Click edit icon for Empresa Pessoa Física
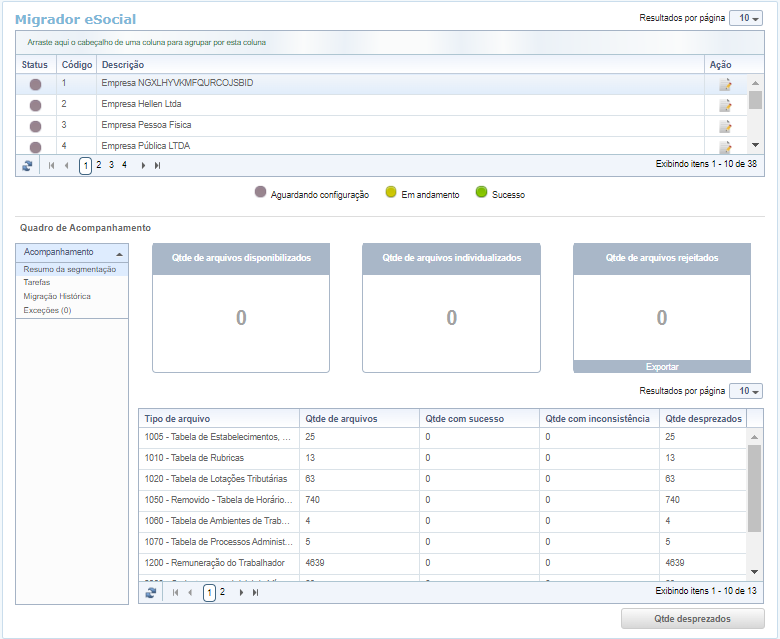 [x=725, y=126]
